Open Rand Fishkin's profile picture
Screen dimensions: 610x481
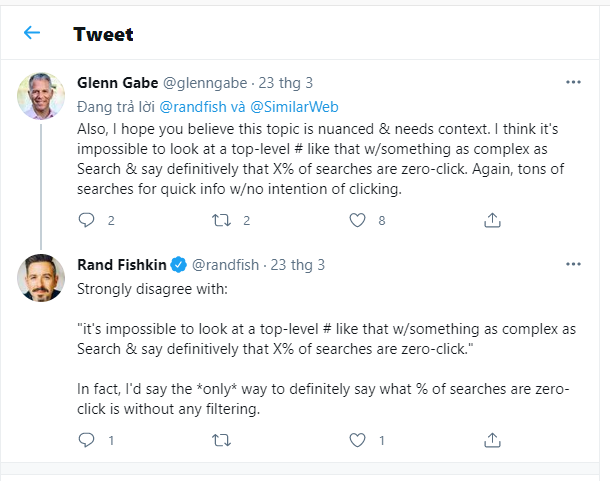coord(41,278)
